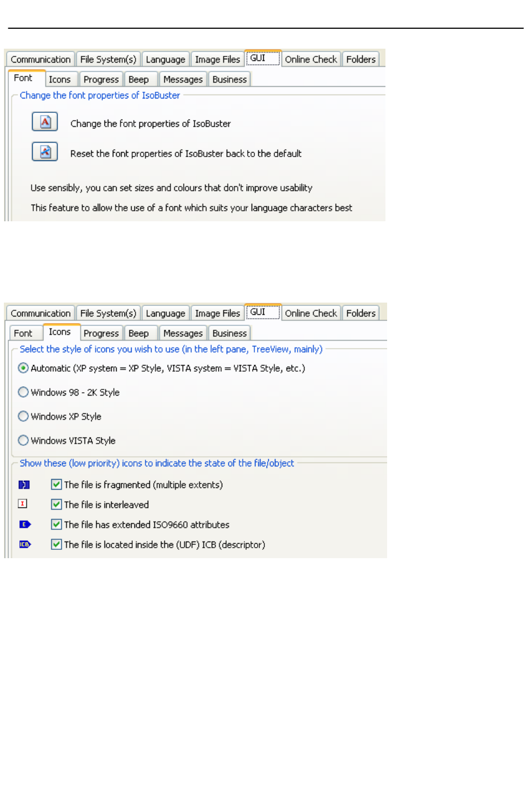Select Windows 98 - 2K Style option

pyautogui.click(x=23, y=392)
